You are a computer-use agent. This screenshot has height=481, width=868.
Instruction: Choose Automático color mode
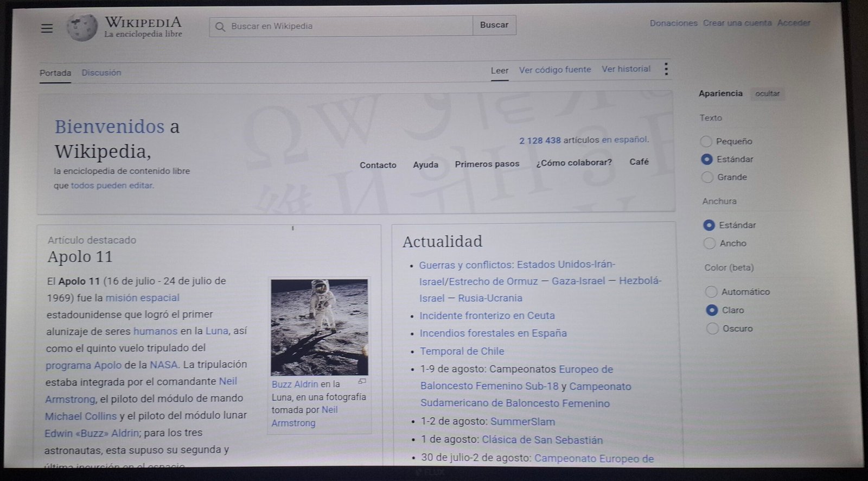pyautogui.click(x=711, y=292)
